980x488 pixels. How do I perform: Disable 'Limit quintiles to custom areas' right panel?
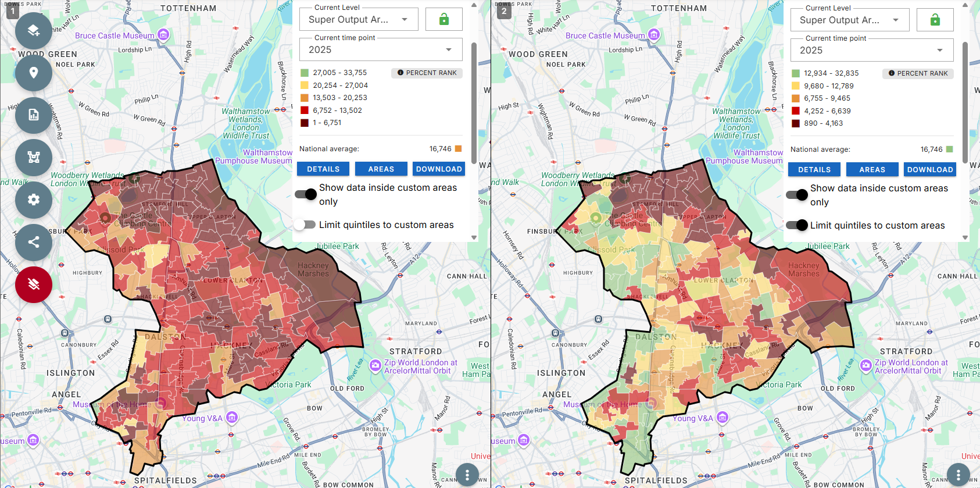pyautogui.click(x=796, y=225)
